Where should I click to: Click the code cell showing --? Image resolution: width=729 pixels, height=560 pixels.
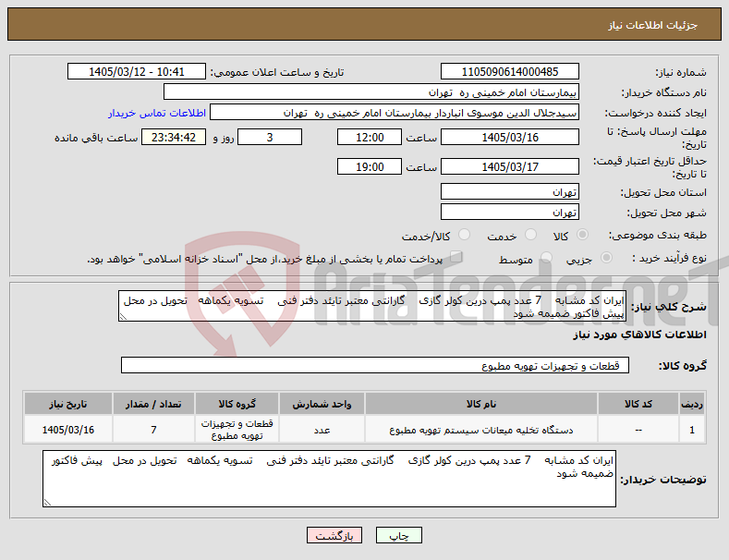[x=638, y=430]
